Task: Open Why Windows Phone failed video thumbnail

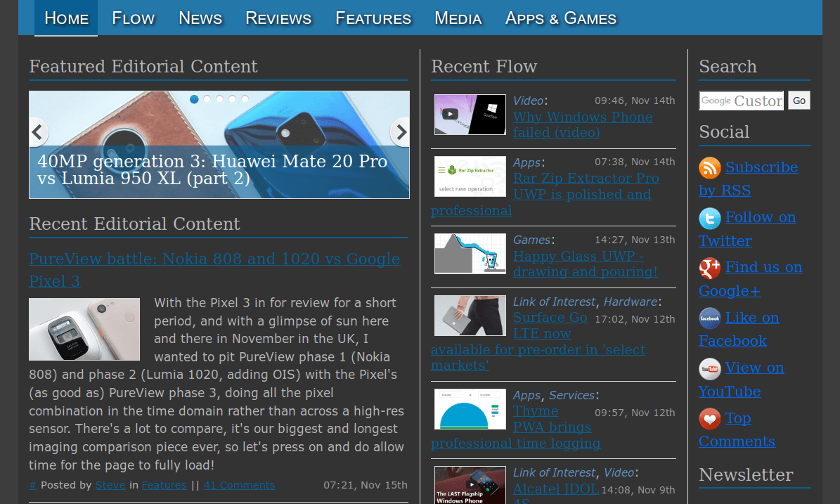Action: [x=470, y=115]
